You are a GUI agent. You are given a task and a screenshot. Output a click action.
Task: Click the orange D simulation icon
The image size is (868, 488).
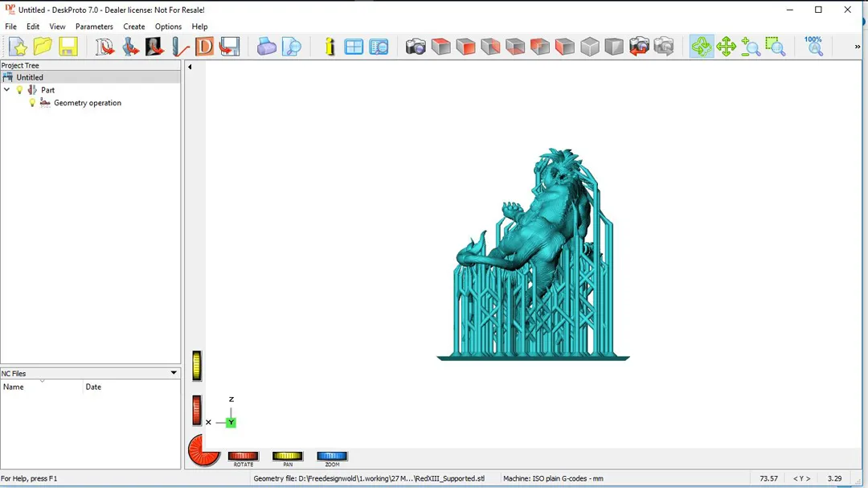click(x=204, y=47)
